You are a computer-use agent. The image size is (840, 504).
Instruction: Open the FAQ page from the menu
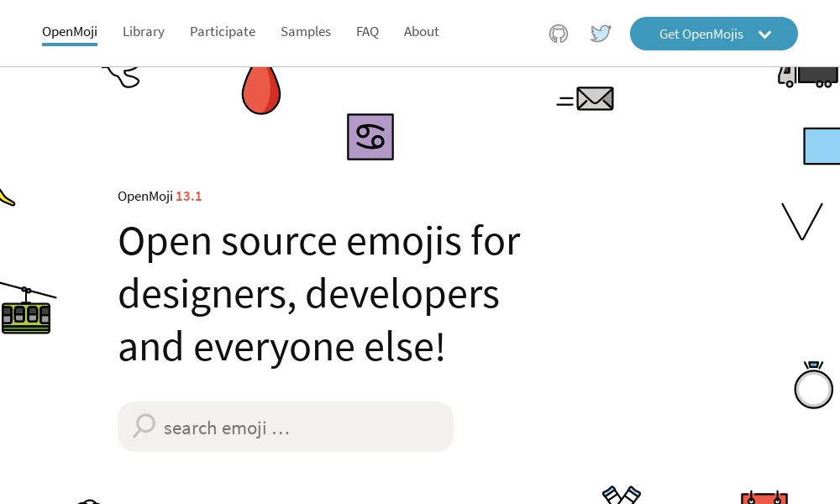pyautogui.click(x=367, y=32)
